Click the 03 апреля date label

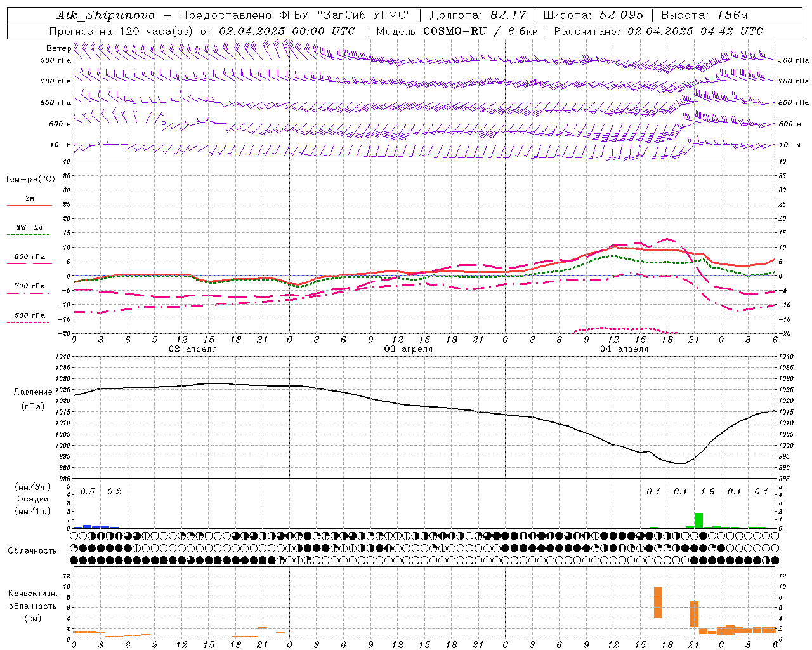[408, 349]
